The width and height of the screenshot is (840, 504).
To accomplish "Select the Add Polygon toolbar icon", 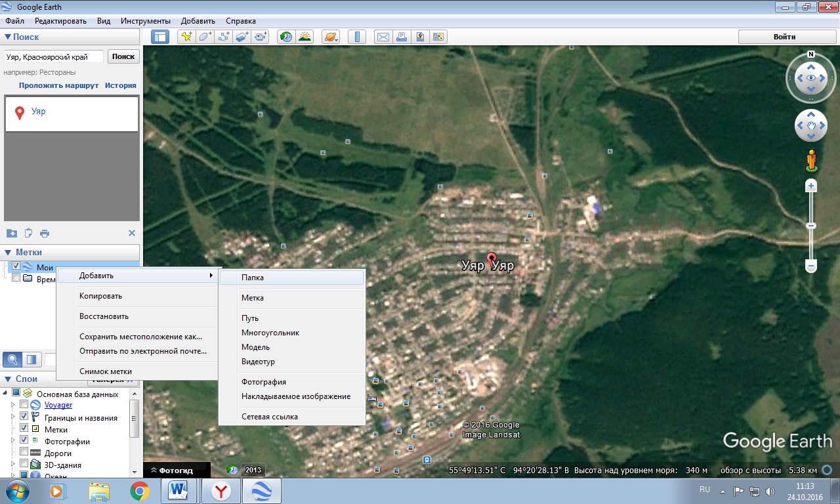I will pos(205,37).
